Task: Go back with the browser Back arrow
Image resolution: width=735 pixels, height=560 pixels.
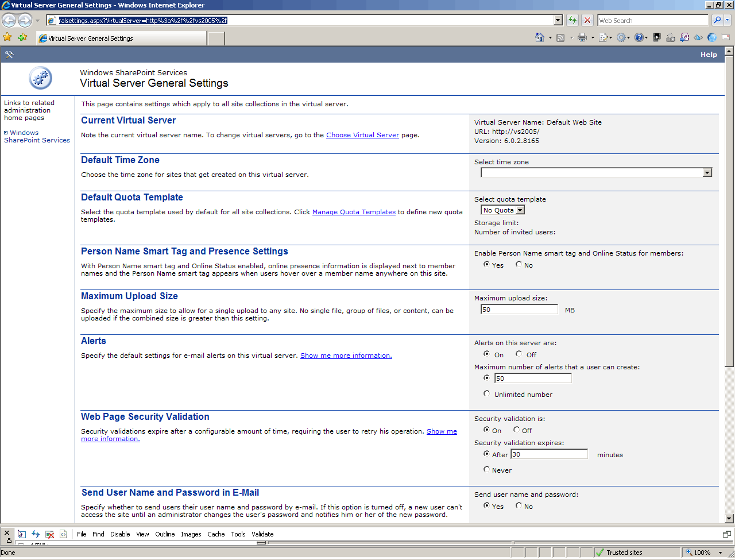Action: tap(9, 20)
